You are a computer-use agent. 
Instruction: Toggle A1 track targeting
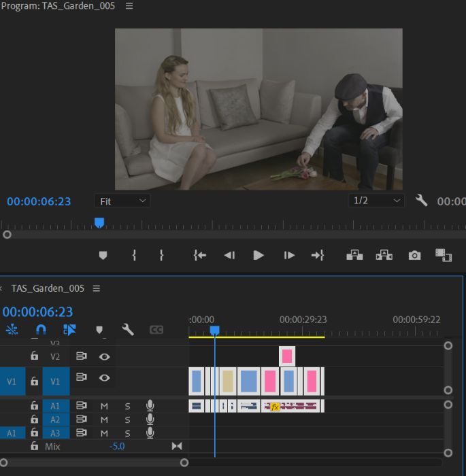tap(56, 406)
